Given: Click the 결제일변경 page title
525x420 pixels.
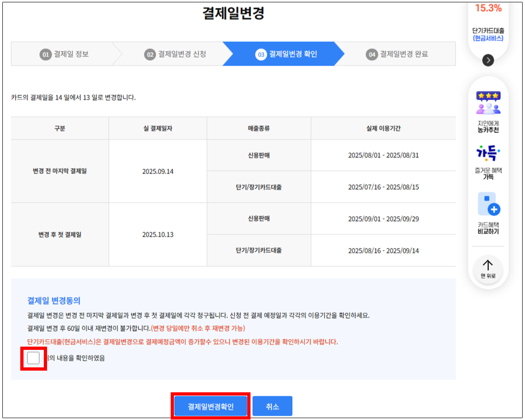Looking at the screenshot, I should [x=233, y=13].
